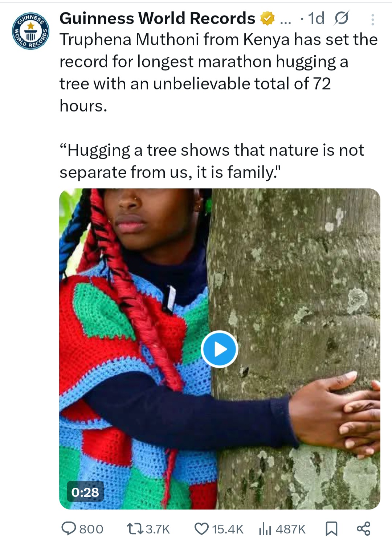Play the tree hugging video
The width and height of the screenshot is (392, 540).
(219, 349)
